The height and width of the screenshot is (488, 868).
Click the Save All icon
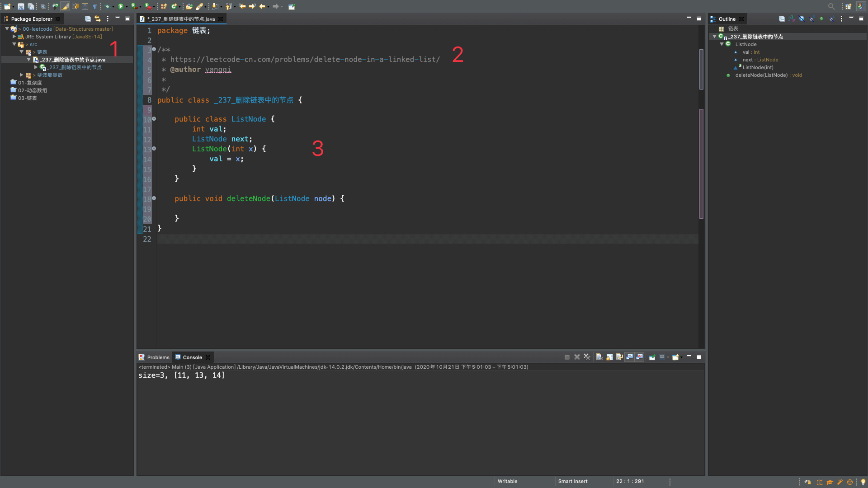pyautogui.click(x=31, y=6)
